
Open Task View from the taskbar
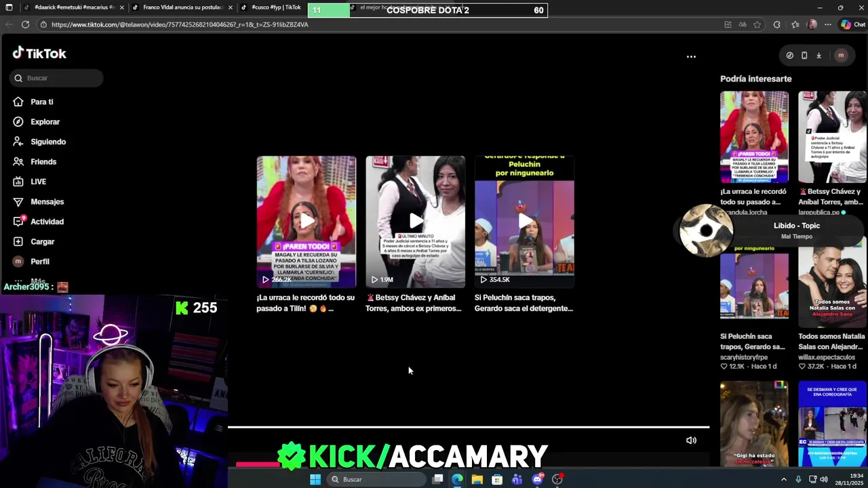pyautogui.click(x=438, y=479)
